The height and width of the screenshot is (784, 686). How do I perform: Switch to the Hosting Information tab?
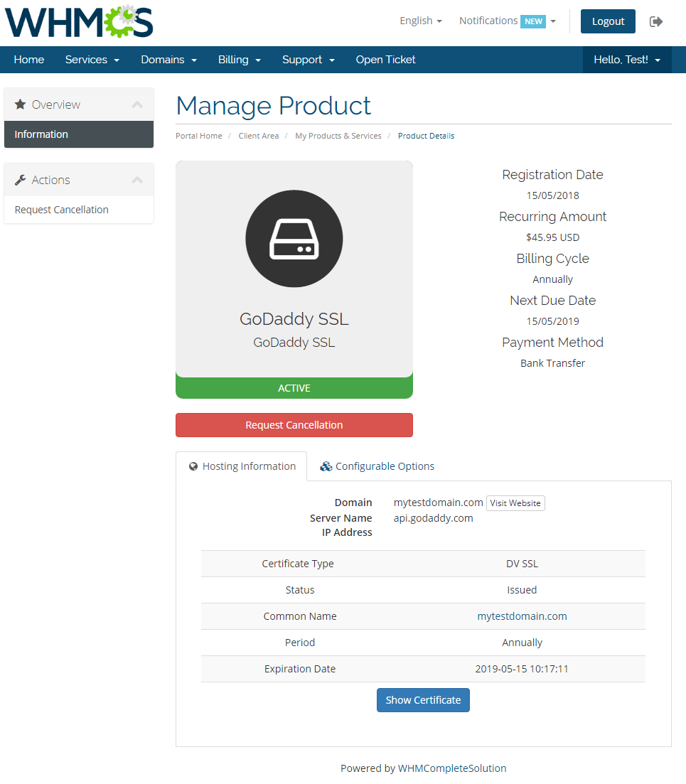pos(242,466)
